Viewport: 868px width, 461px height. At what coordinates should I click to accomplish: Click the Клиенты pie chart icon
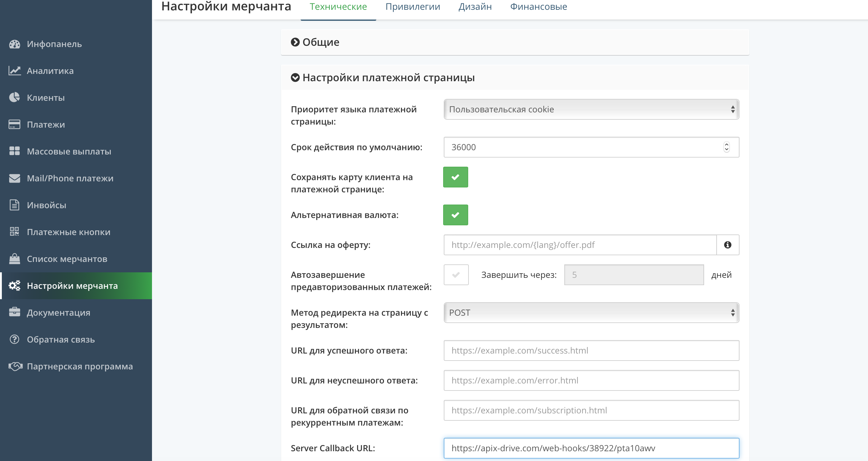tap(14, 98)
